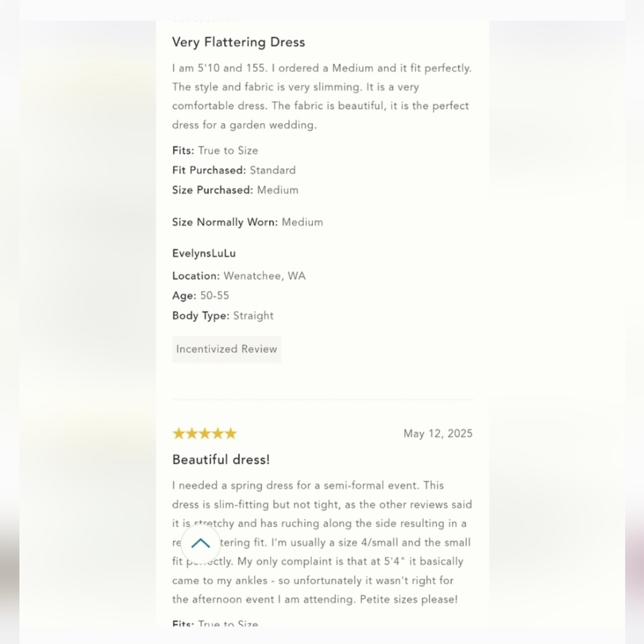Click the Size Purchased: Medium line
Screen dimensions: 644x644
pos(235,191)
